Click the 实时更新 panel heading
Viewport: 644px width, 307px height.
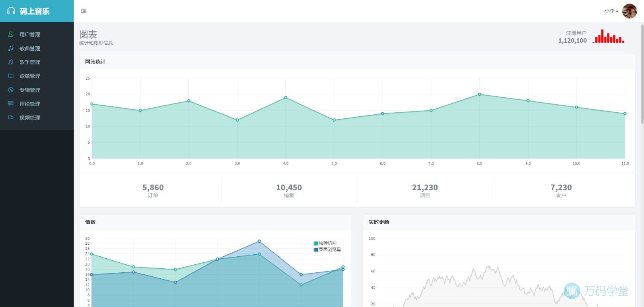[379, 222]
